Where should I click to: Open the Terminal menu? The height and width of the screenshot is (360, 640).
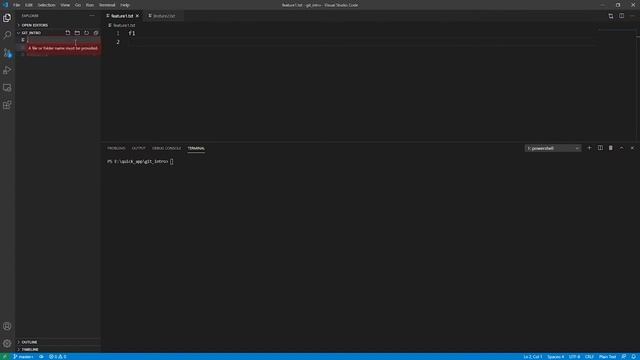(x=107, y=5)
